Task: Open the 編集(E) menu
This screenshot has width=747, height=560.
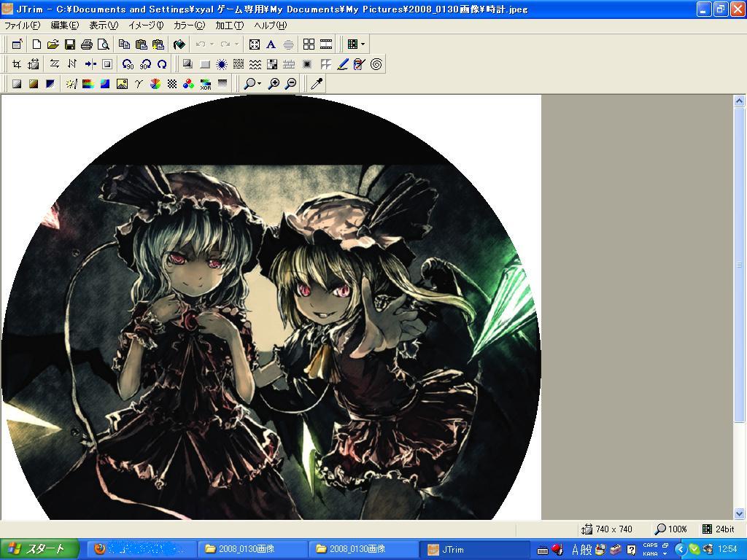Action: (x=65, y=26)
